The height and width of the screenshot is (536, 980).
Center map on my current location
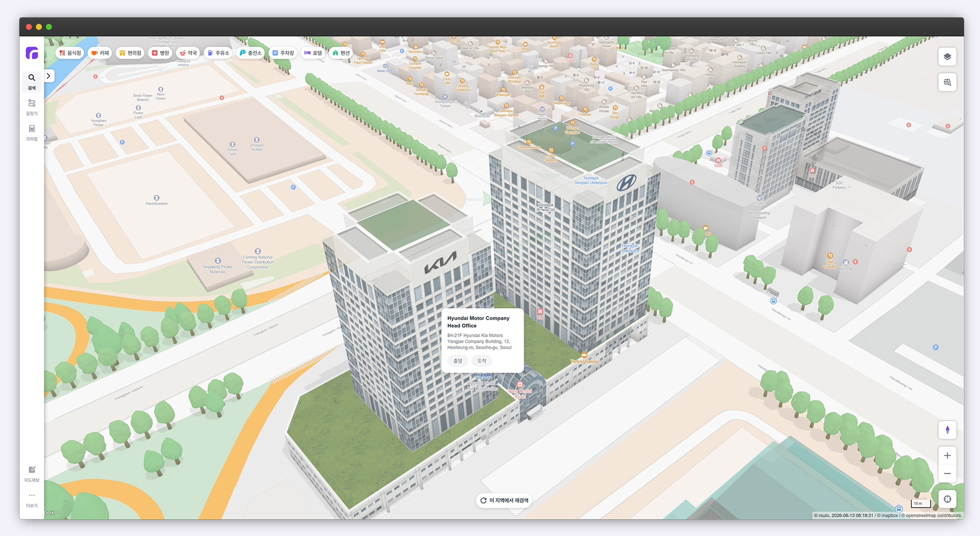pyautogui.click(x=947, y=499)
